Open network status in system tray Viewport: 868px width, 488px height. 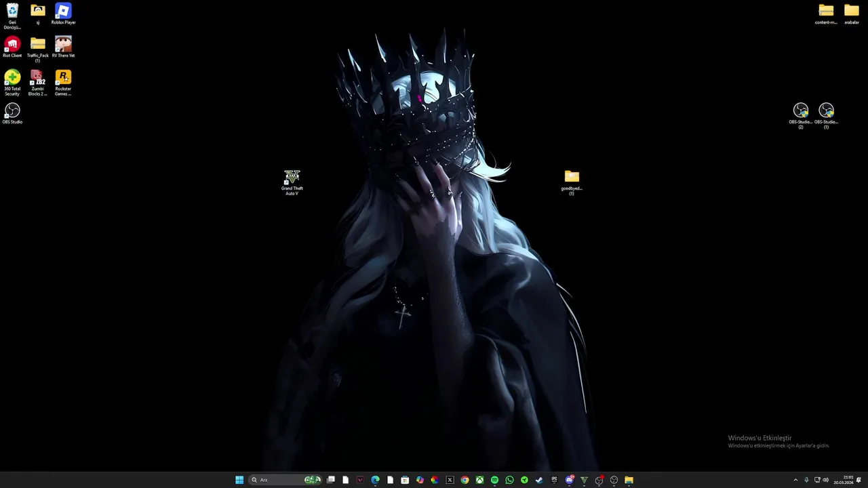[817, 480]
